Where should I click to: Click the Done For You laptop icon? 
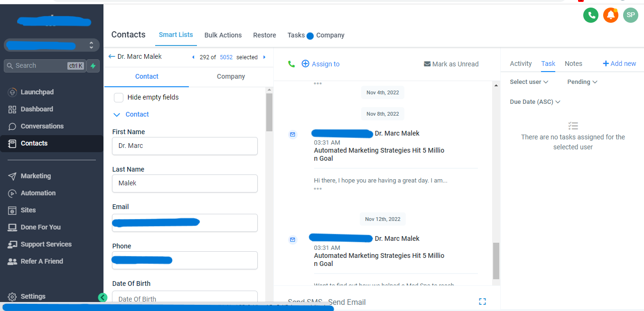click(12, 227)
